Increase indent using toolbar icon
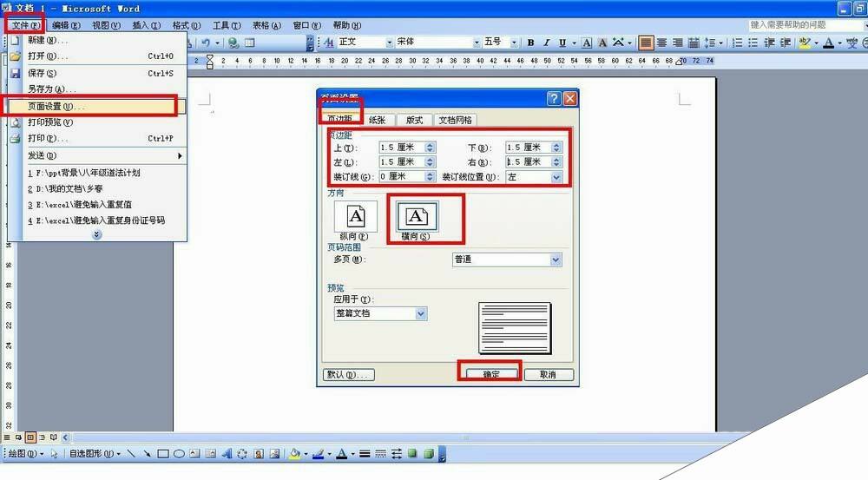 (x=786, y=42)
